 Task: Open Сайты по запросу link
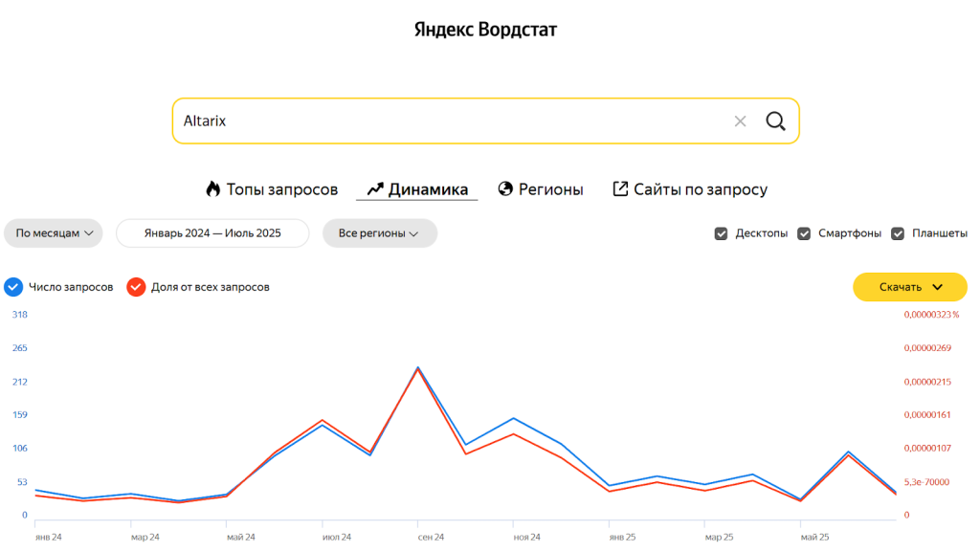(700, 189)
